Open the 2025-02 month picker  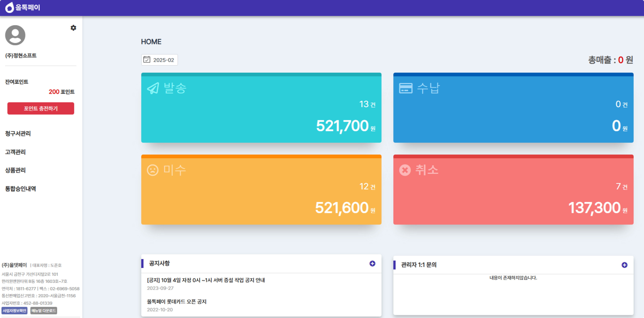[x=164, y=60]
